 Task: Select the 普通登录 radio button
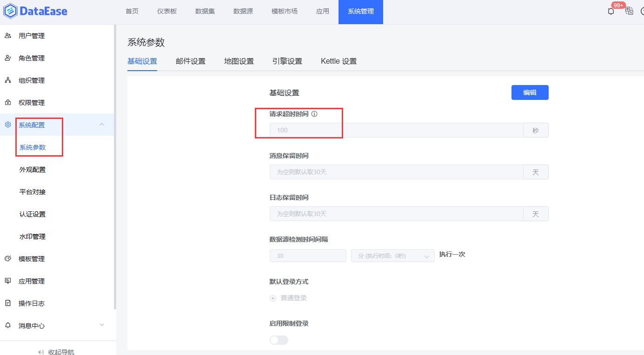(272, 298)
